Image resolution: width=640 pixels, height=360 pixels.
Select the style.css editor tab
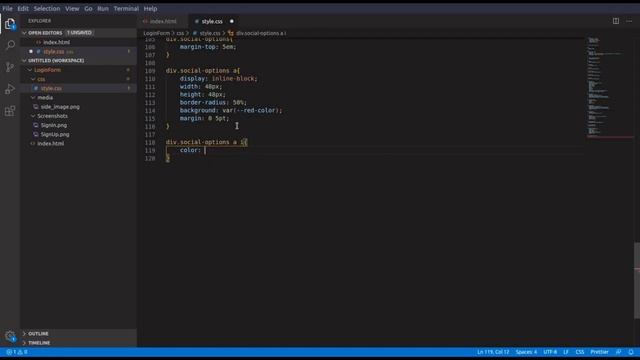pos(212,21)
